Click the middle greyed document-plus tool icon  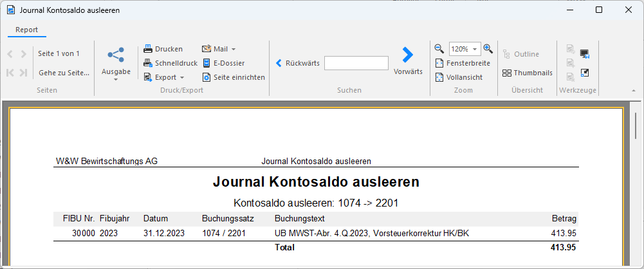(x=570, y=63)
